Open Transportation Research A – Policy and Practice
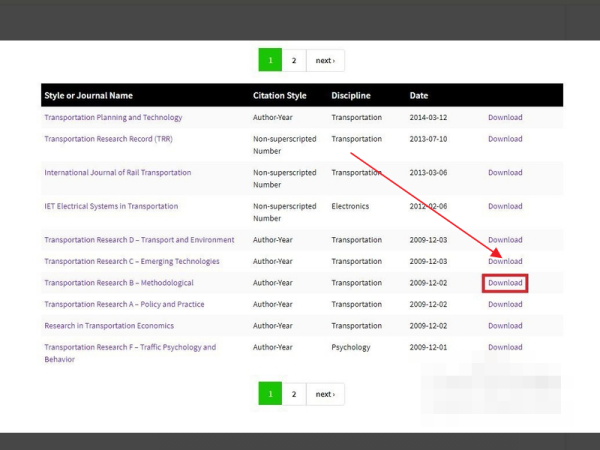 [x=124, y=304]
